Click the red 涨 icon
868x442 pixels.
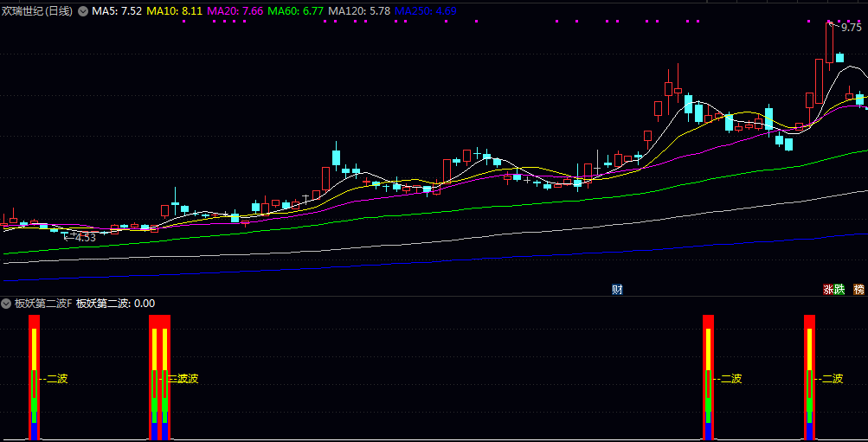(x=829, y=289)
